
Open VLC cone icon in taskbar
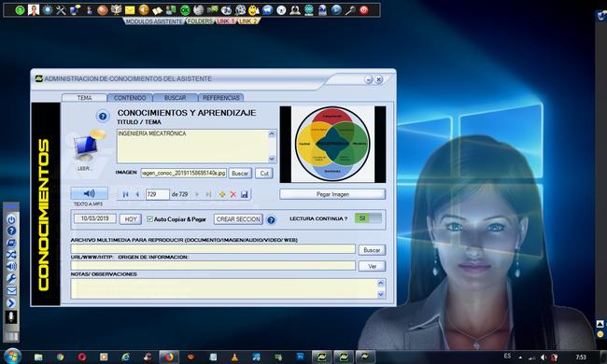234,357
